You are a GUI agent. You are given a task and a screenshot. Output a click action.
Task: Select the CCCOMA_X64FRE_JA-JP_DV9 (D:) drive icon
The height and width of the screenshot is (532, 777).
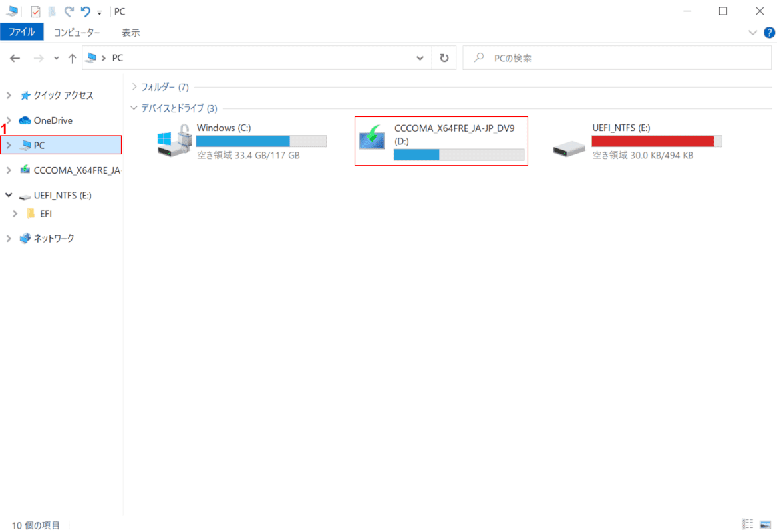click(372, 138)
